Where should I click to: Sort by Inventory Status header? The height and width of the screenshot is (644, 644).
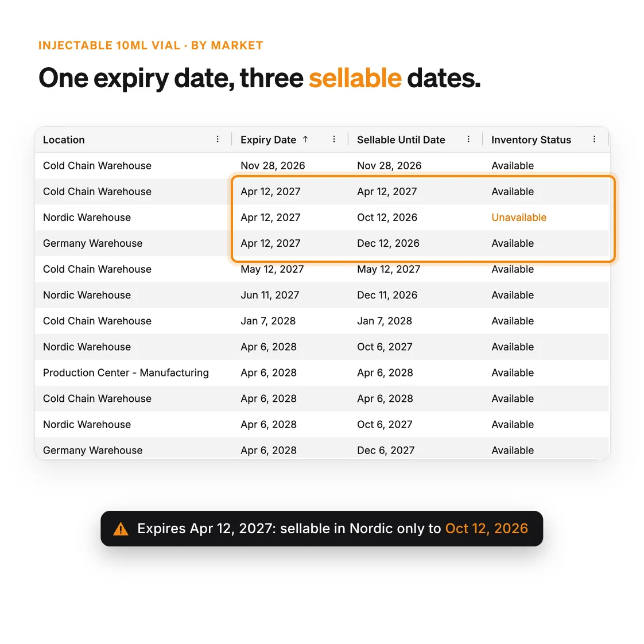(531, 140)
